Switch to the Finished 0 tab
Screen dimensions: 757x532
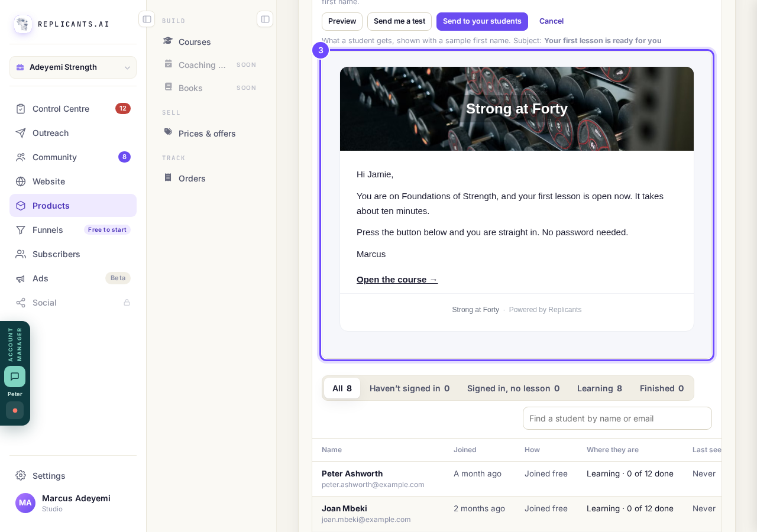click(x=661, y=388)
